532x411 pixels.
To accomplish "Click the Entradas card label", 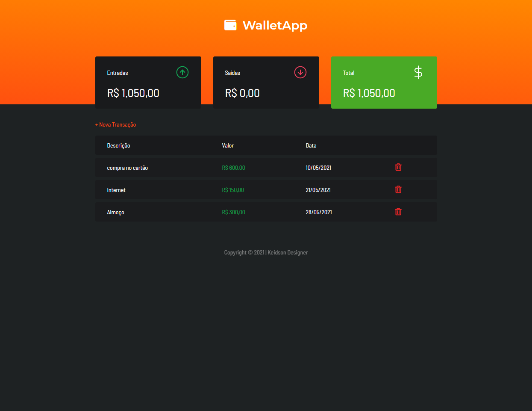I will point(118,73).
